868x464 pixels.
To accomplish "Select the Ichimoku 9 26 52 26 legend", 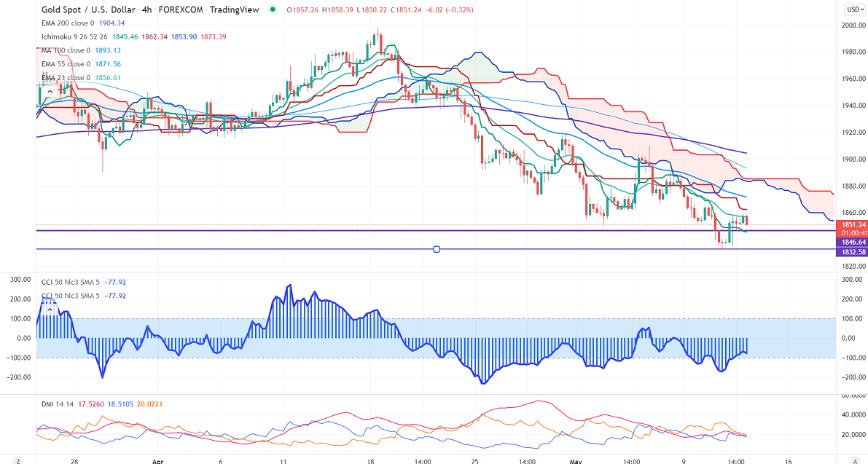I will tap(74, 37).
